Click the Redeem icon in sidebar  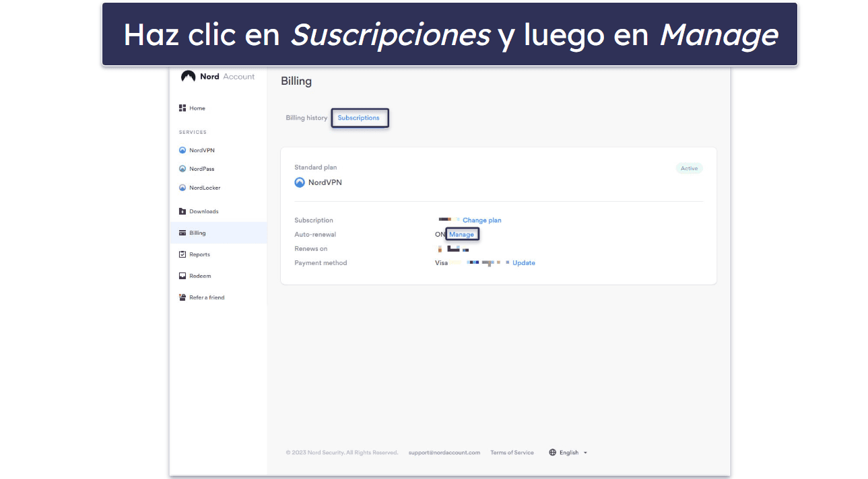click(182, 276)
